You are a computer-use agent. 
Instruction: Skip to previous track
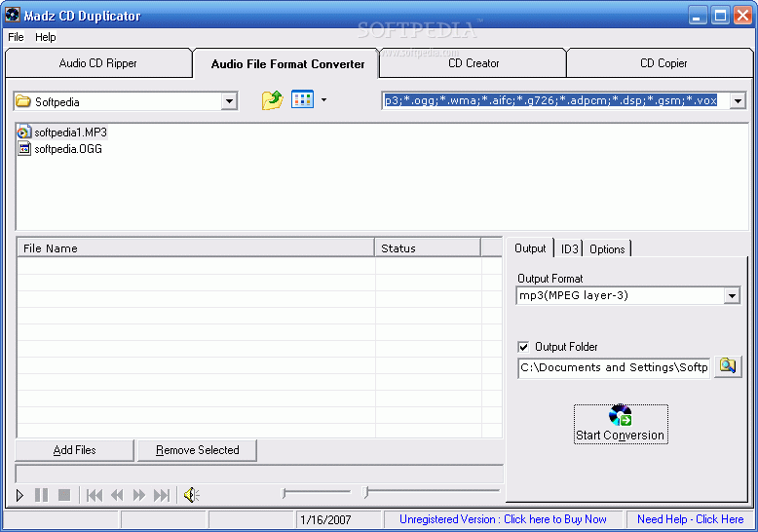tap(95, 495)
